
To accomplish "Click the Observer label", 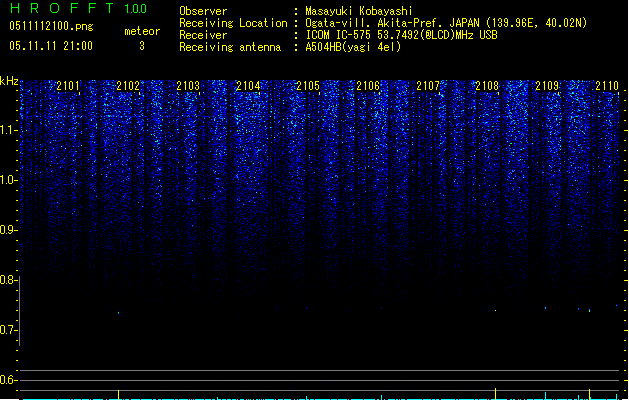I will (x=203, y=11).
